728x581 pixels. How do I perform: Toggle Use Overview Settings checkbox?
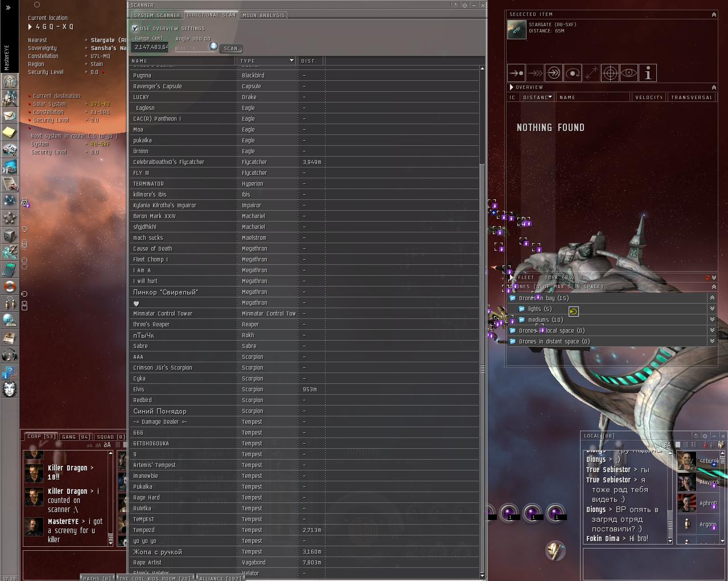coord(135,28)
